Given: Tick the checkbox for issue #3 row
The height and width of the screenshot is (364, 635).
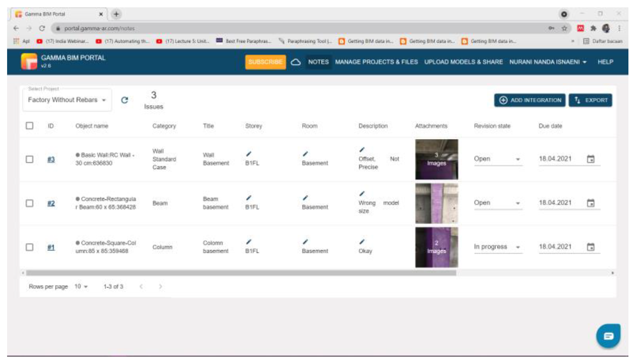Looking at the screenshot, I should 30,159.
